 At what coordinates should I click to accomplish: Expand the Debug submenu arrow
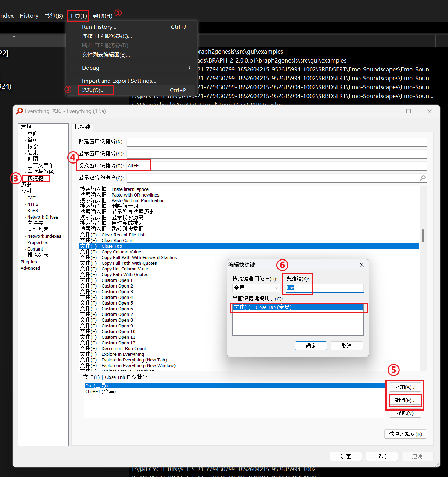(189, 68)
